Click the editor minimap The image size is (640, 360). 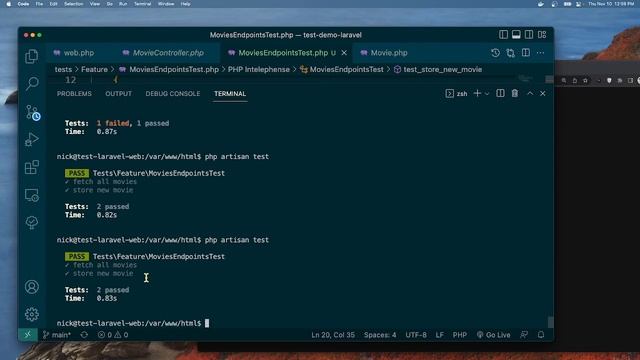(526, 79)
